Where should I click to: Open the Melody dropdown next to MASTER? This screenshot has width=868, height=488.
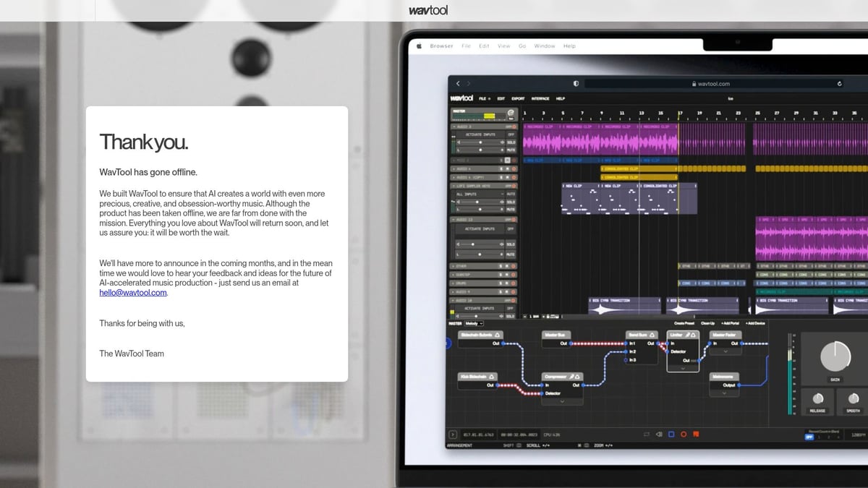point(475,325)
